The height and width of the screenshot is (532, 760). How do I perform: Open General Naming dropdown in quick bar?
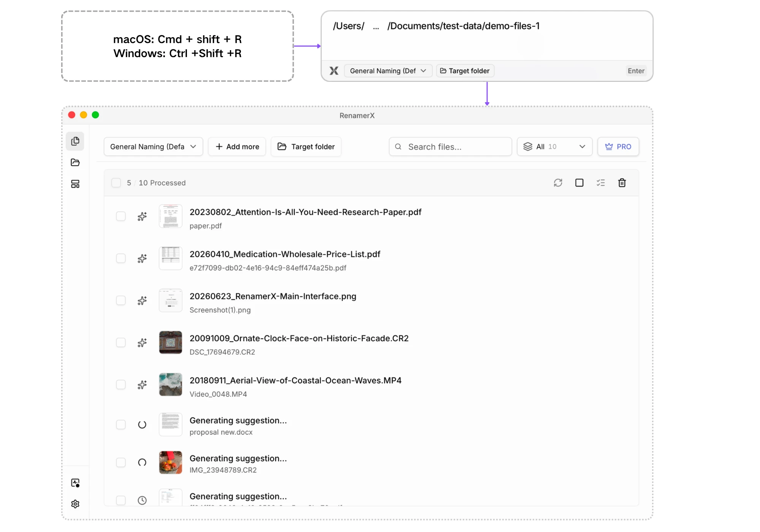[388, 71]
